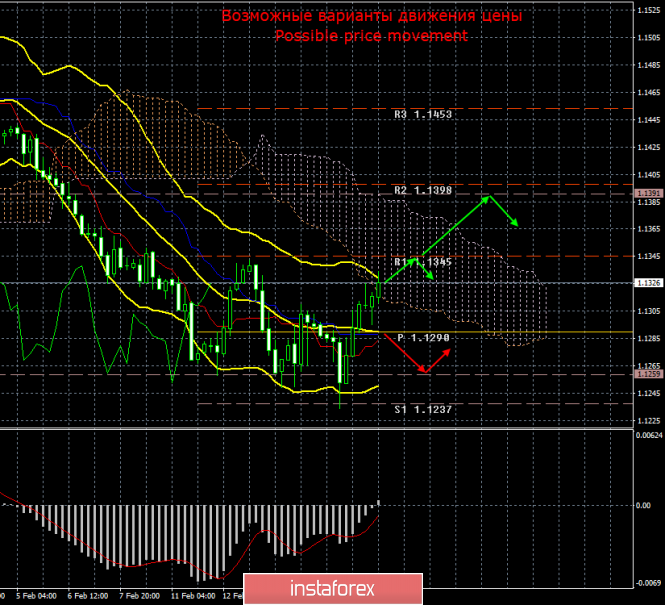Click the 1.1391 price tag on axis
The image size is (665, 605).
point(648,193)
